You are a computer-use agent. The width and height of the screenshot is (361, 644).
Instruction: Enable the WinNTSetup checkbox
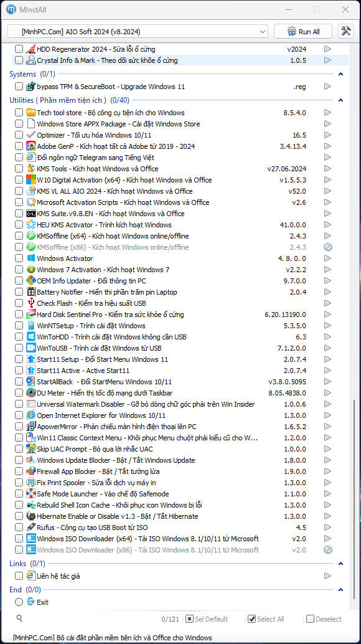(19, 326)
